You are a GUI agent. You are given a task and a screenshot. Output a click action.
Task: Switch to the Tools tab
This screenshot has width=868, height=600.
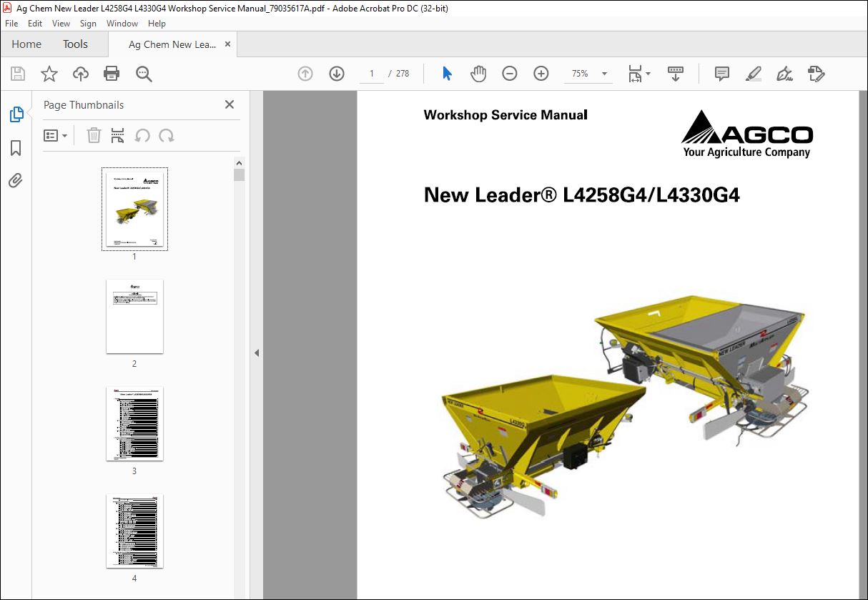click(75, 44)
